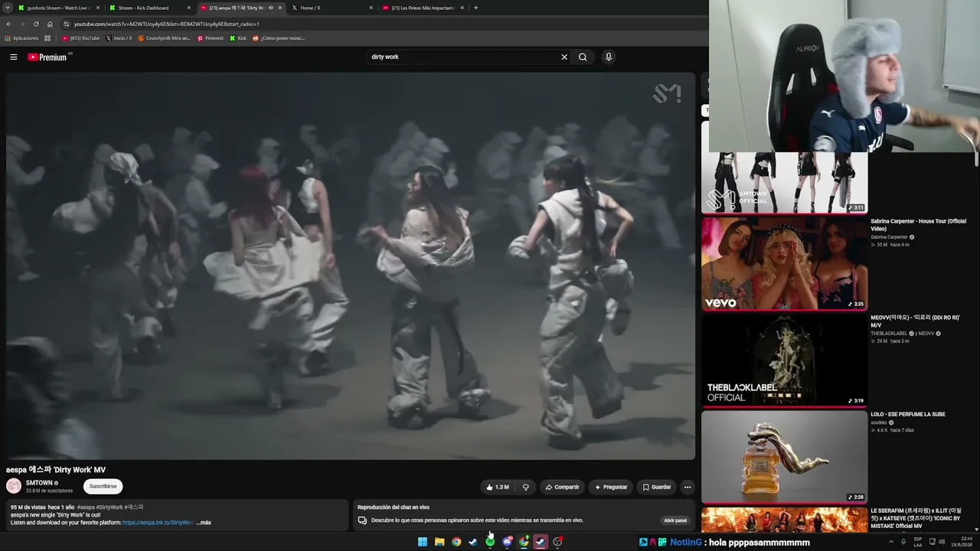The image size is (980, 551).
Task: Open the SMTOWN channel name link
Action: point(39,483)
